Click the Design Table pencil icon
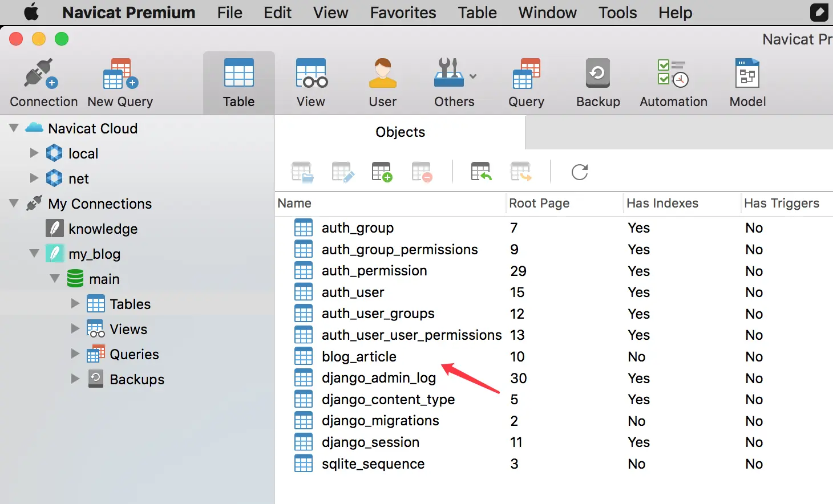Image resolution: width=833 pixels, height=504 pixels. 343,172
